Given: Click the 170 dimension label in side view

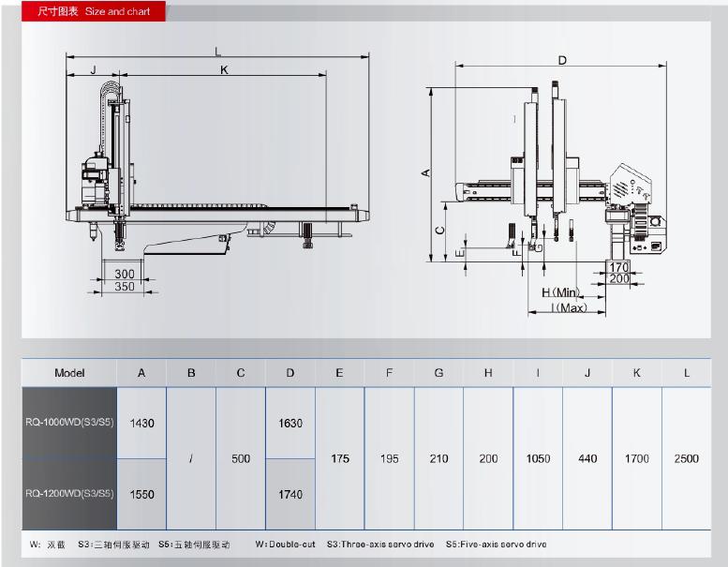Looking at the screenshot, I should coord(619,267).
